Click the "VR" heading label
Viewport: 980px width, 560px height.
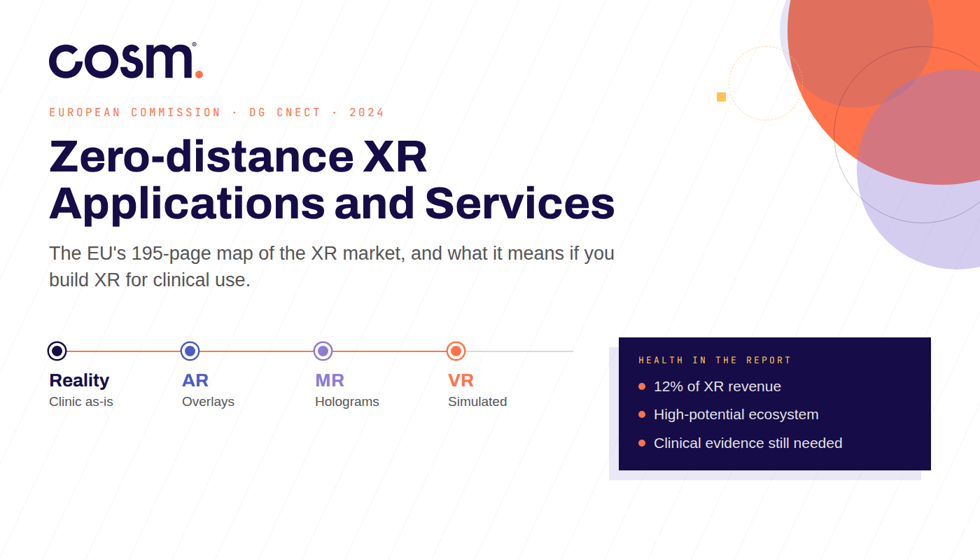(x=461, y=380)
